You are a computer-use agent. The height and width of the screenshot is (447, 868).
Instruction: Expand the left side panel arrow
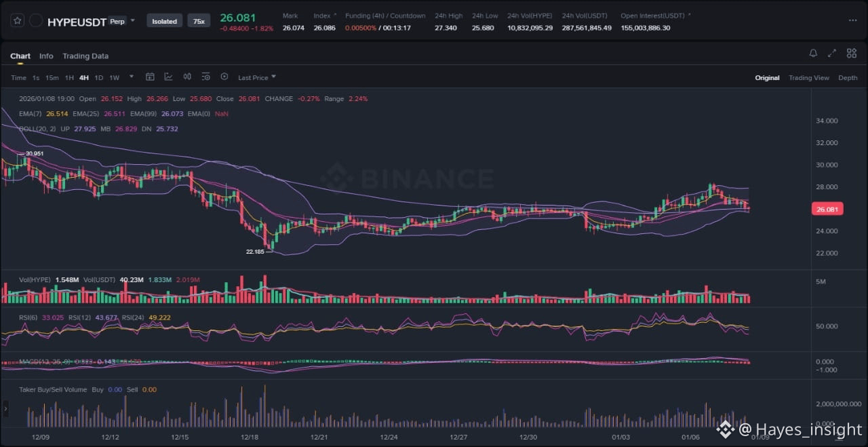coord(5,409)
